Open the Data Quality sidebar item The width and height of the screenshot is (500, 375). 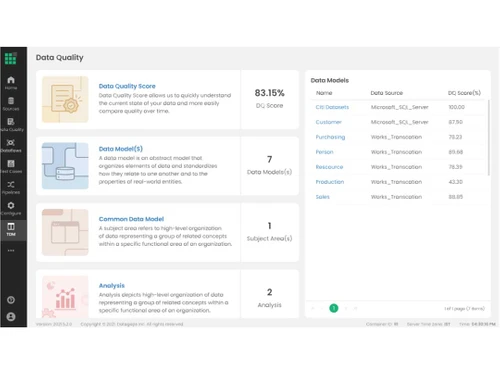(11, 125)
